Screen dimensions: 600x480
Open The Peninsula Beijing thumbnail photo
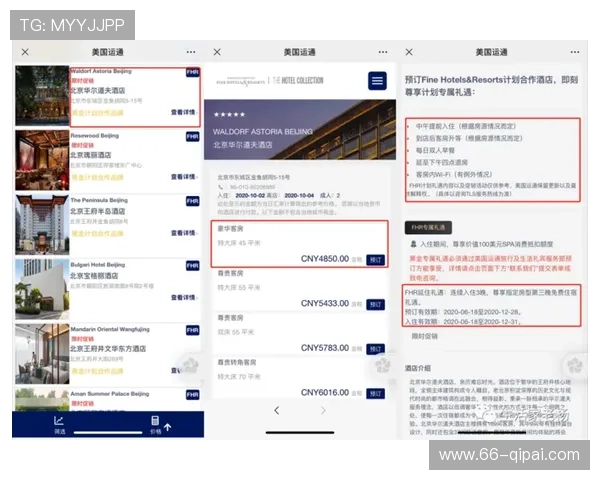pos(42,225)
